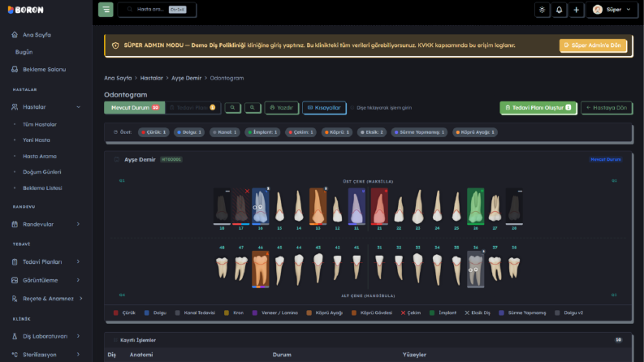Select lower tooth 36 with root canal
The height and width of the screenshot is (362, 644).
476,269
